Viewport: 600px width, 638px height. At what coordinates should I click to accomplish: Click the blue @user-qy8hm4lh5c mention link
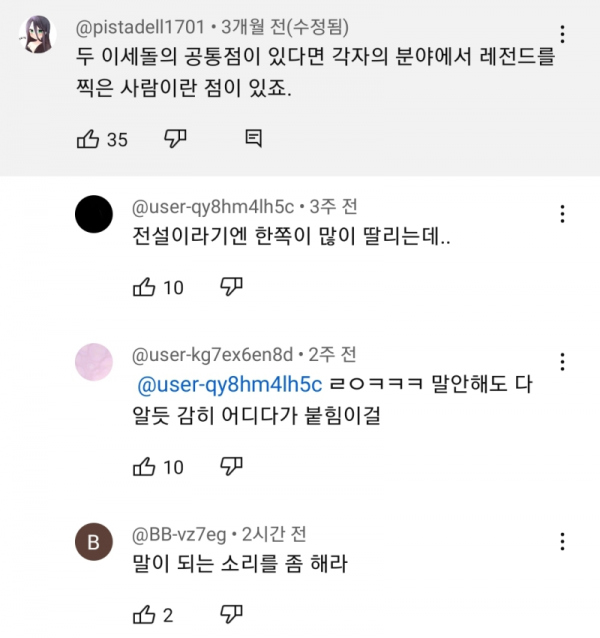(228, 385)
